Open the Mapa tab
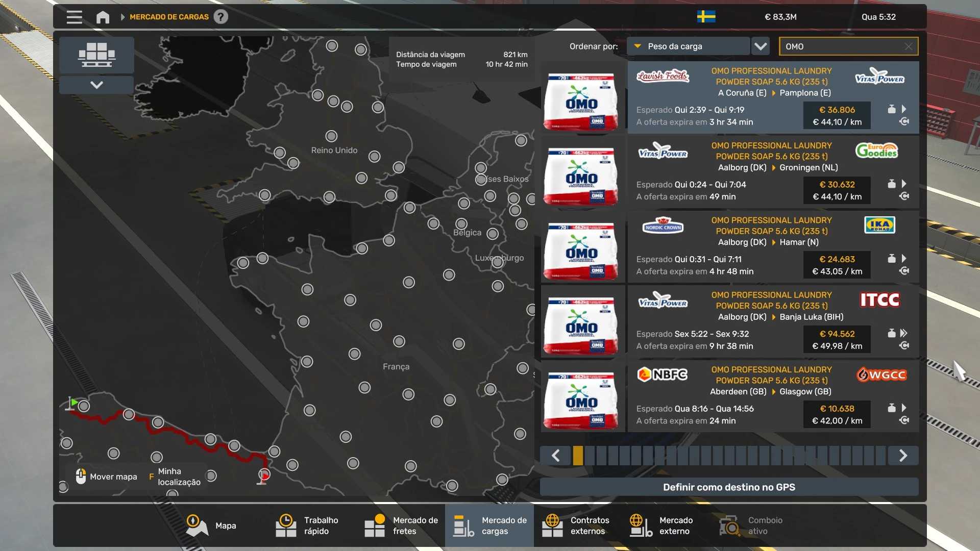Image resolution: width=980 pixels, height=551 pixels. point(210,525)
